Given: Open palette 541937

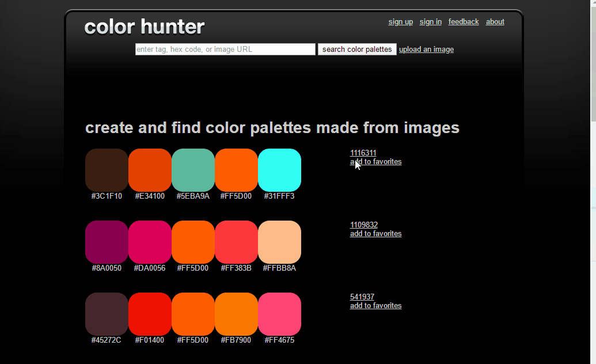Looking at the screenshot, I should tap(362, 297).
